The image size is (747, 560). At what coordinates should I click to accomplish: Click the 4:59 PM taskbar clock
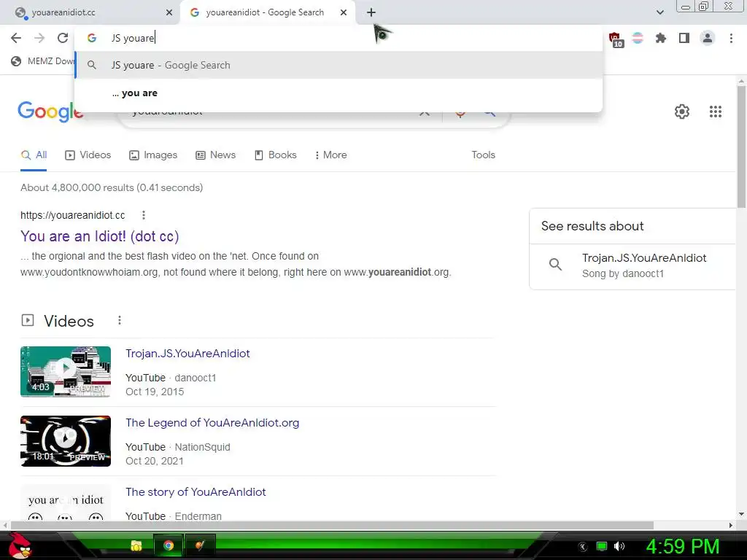[x=682, y=547]
